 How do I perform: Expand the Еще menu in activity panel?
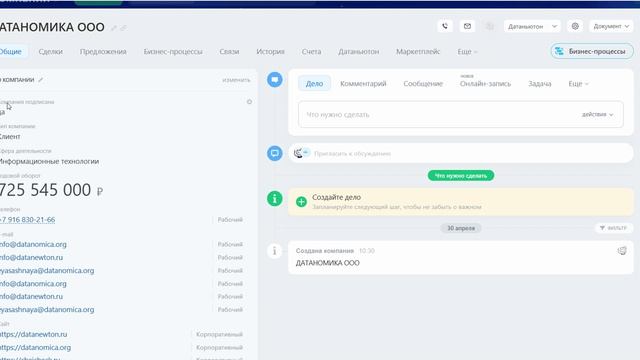[x=578, y=84]
